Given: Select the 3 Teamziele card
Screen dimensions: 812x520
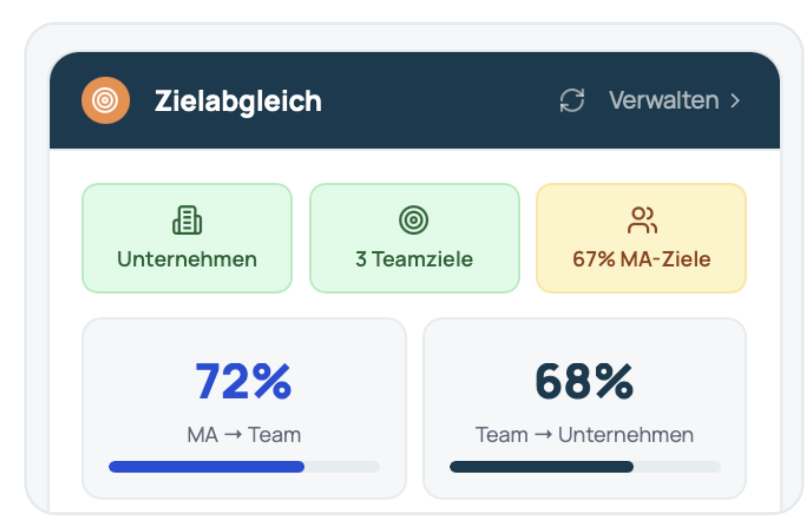Looking at the screenshot, I should coord(414,238).
